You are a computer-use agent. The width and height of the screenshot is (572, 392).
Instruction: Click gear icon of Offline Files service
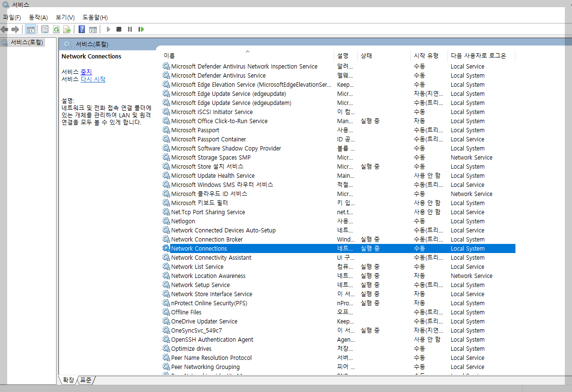coord(166,312)
